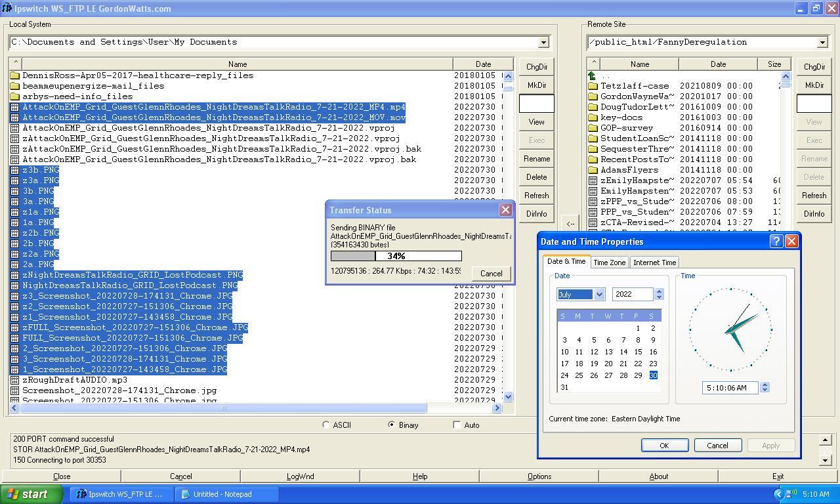Click the arbys-need-info_files folder icon
The width and height of the screenshot is (840, 504).
click(15, 96)
